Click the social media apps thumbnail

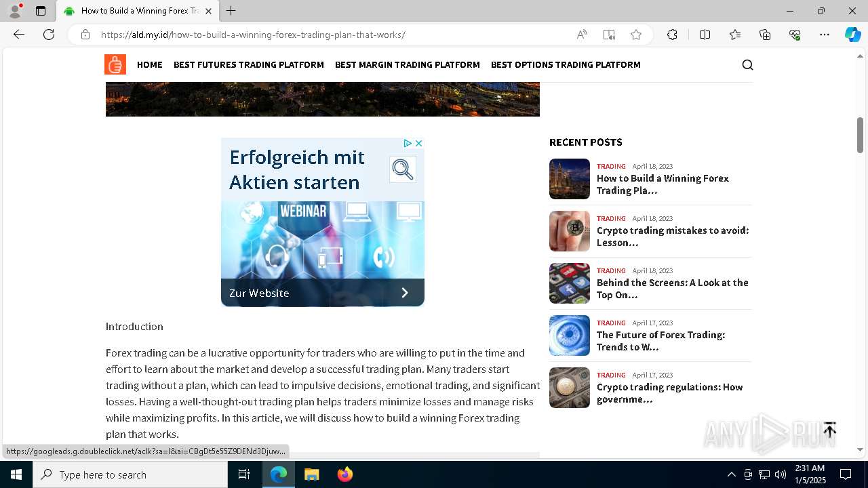(x=570, y=283)
